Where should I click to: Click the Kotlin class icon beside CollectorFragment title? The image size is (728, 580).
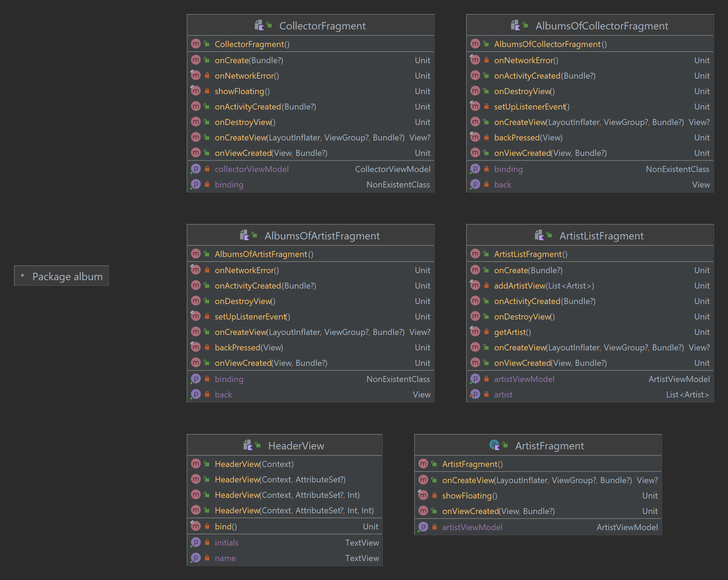(259, 25)
